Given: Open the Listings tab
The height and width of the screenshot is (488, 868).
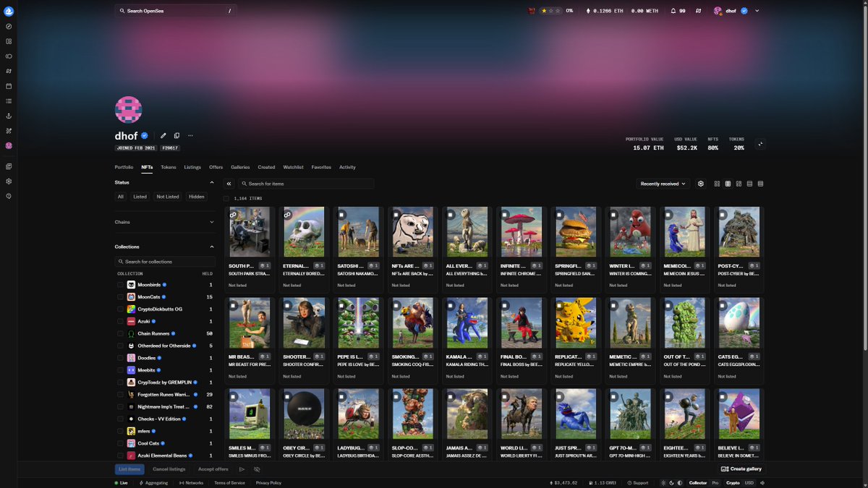Looking at the screenshot, I should pyautogui.click(x=192, y=167).
